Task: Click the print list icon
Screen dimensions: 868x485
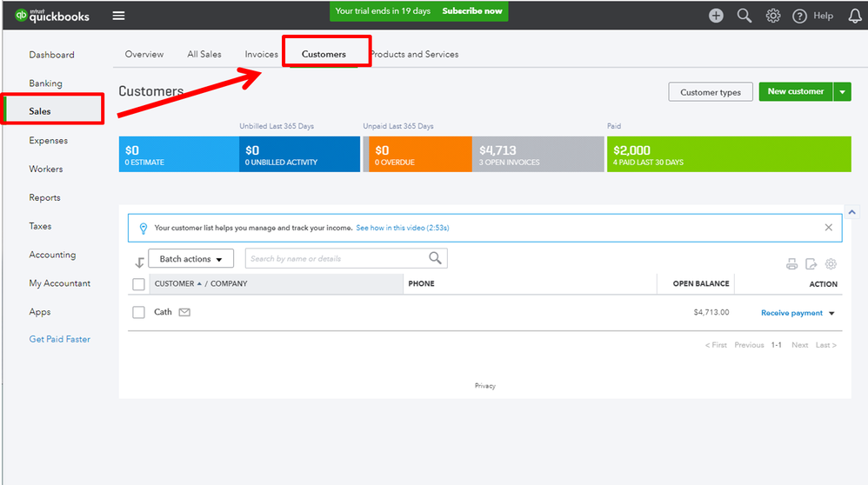Action: click(791, 263)
